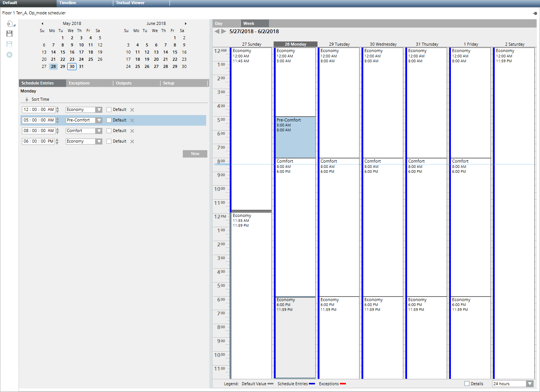Check Default on the Pre-Comfort entry

coord(109,120)
